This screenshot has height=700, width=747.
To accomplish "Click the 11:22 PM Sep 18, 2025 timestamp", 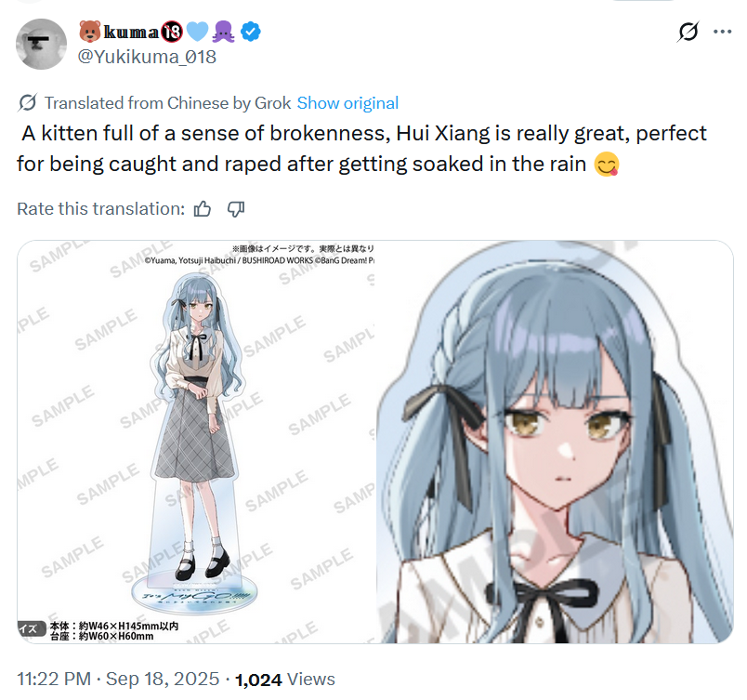I will [118, 679].
